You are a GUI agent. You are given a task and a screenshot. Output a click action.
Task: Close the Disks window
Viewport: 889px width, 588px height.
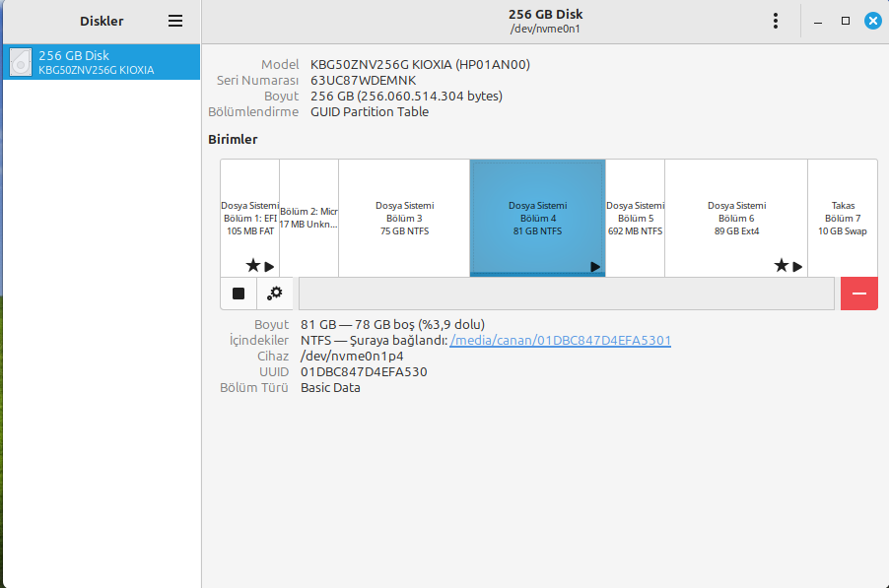point(873,21)
